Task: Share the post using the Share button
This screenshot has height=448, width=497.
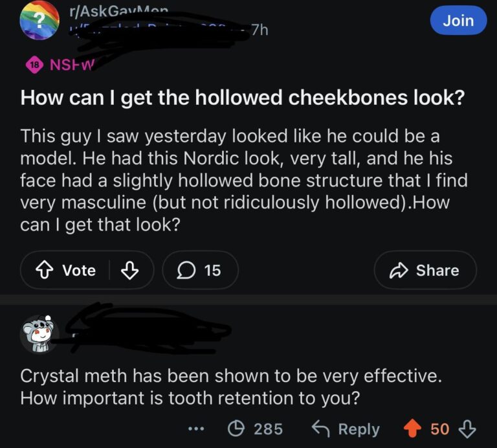Action: click(x=425, y=270)
